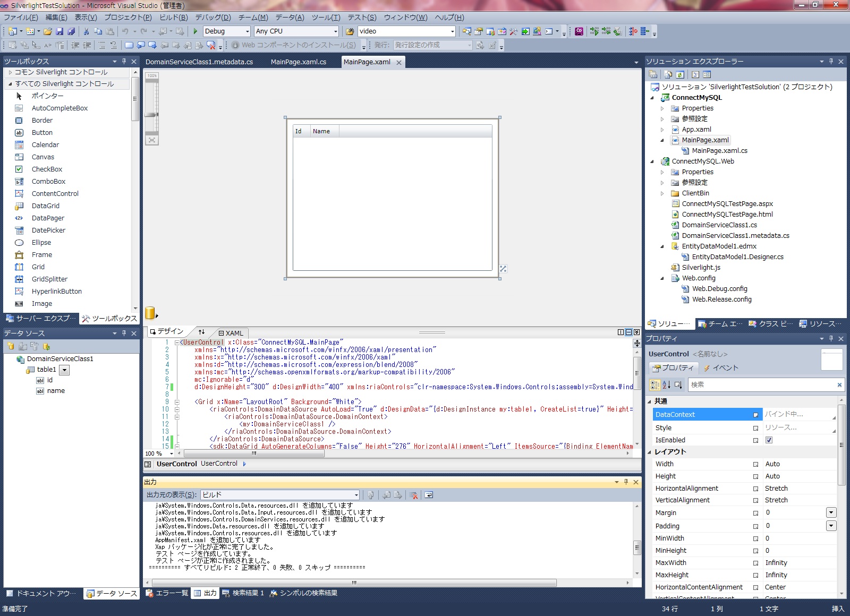
Task: Open the ビルド(B) menu
Action: pyautogui.click(x=174, y=18)
